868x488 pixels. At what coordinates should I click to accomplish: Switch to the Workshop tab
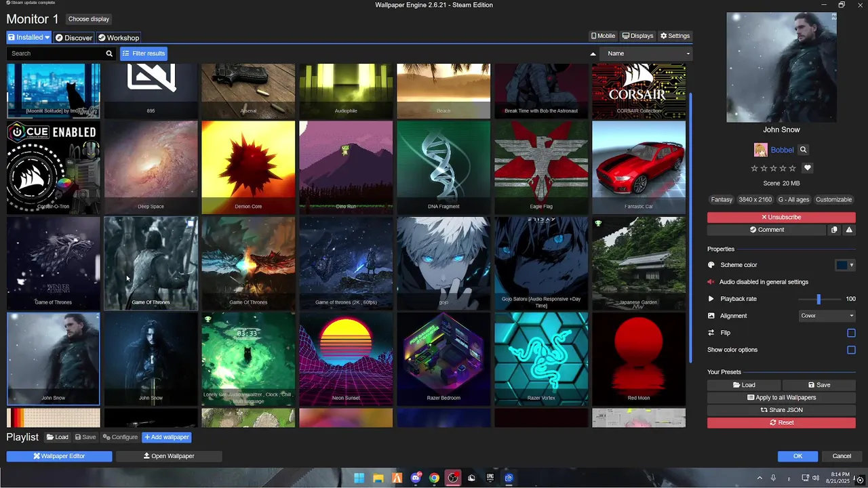119,37
